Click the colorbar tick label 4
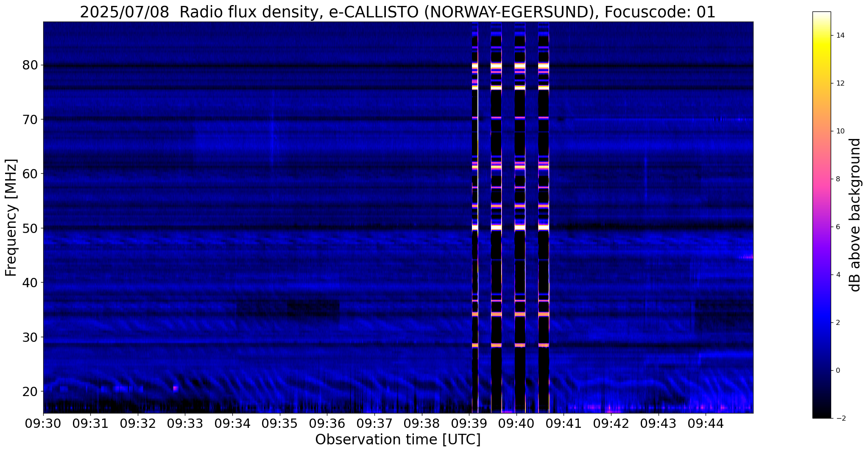 click(837, 275)
